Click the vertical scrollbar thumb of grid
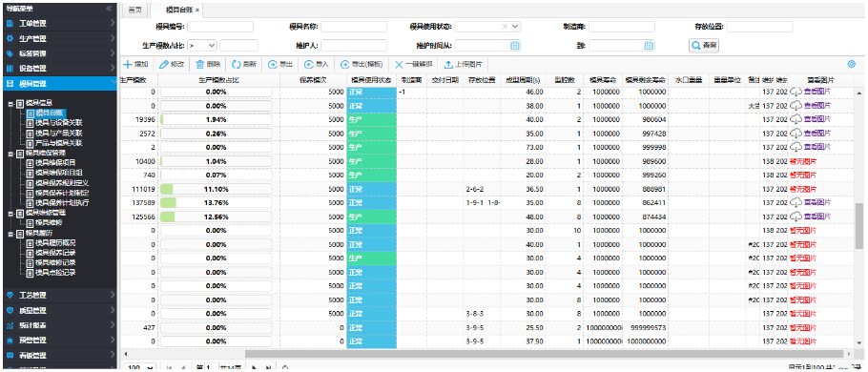The width and height of the screenshot is (868, 372). (859, 225)
